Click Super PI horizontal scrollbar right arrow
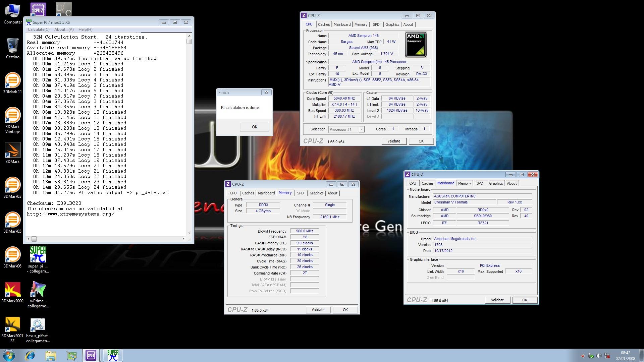This screenshot has width=644, height=362. (x=183, y=239)
